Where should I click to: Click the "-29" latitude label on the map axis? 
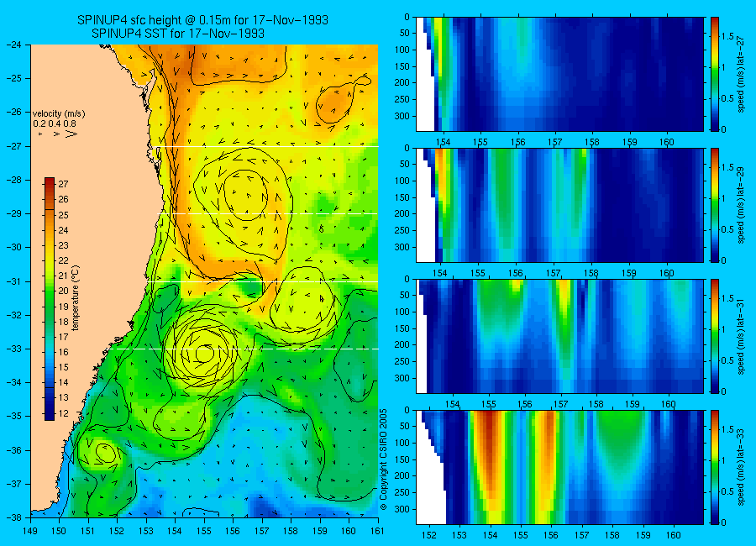pos(14,213)
